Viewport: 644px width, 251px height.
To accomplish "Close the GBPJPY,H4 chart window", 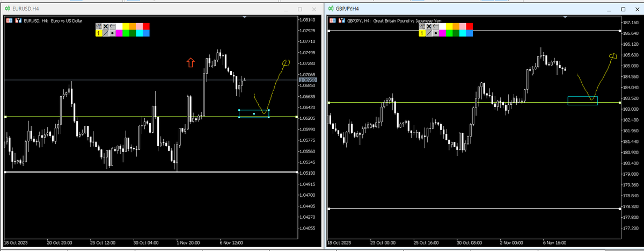I will pyautogui.click(x=637, y=9).
